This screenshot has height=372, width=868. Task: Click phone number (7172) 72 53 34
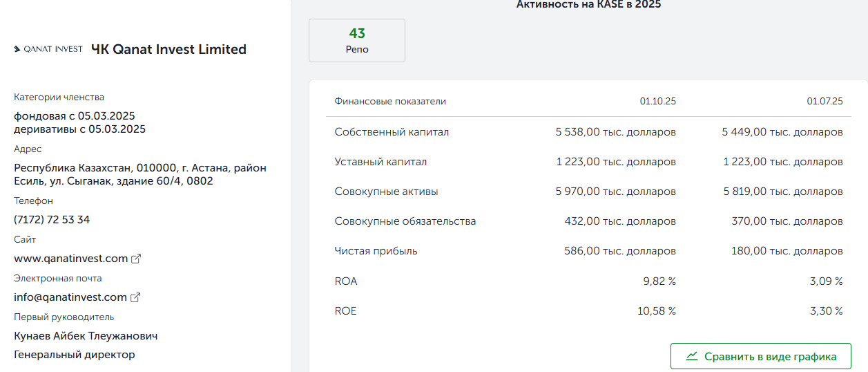click(x=52, y=220)
